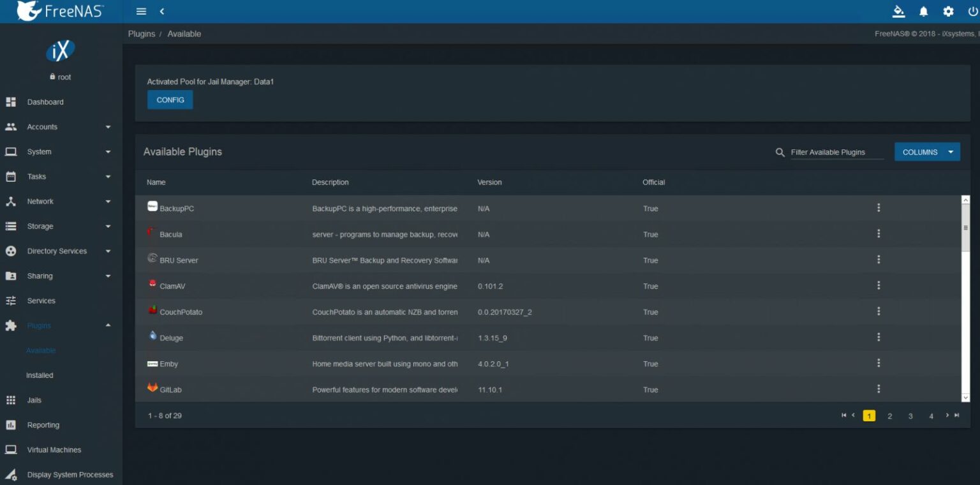Sort by the Name column header

coord(156,183)
